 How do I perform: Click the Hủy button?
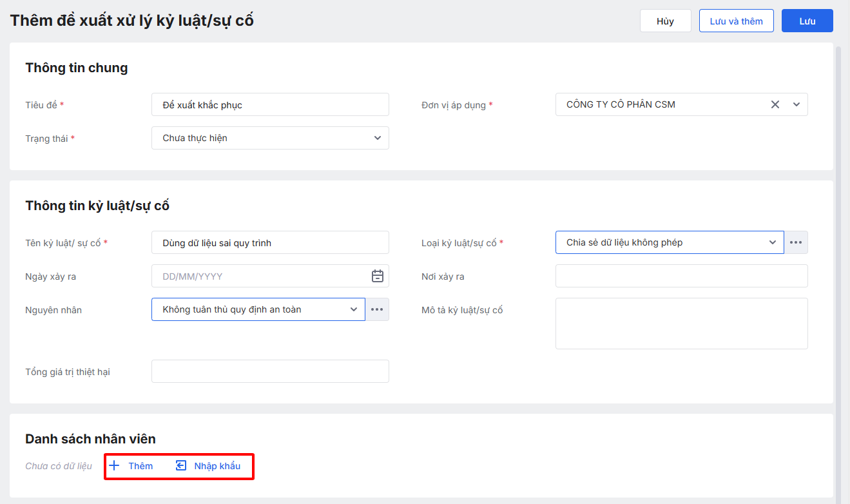click(x=665, y=21)
